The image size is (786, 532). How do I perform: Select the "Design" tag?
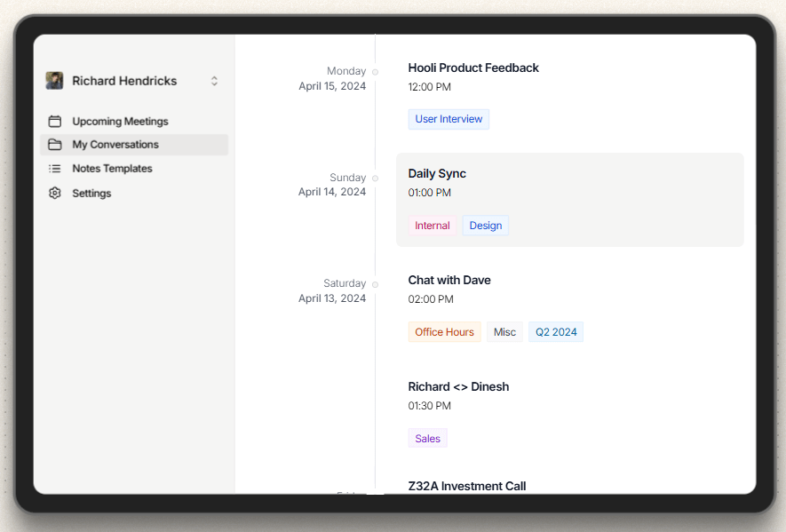tap(485, 225)
